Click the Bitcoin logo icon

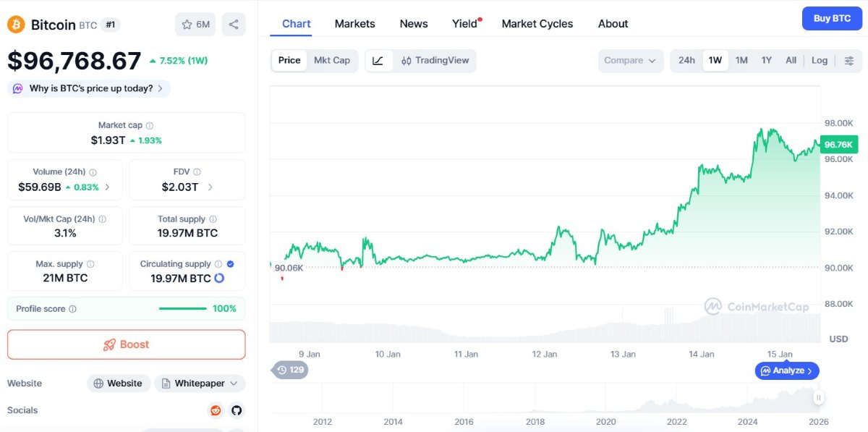(x=16, y=25)
